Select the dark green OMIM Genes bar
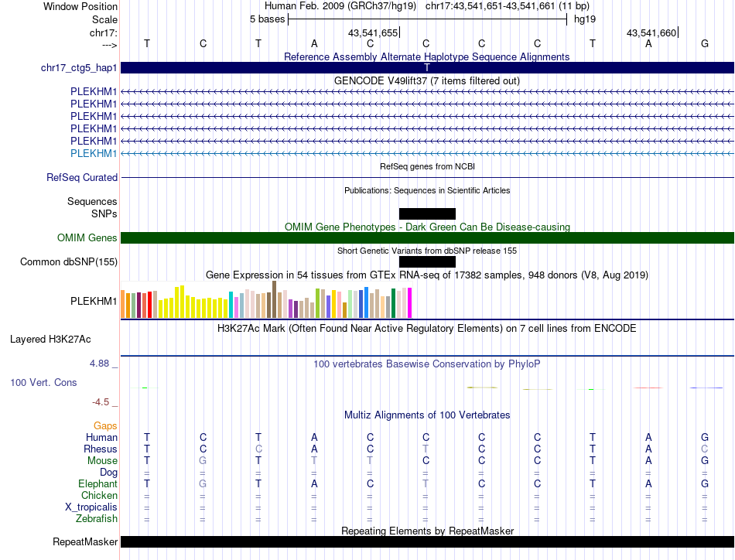The height and width of the screenshot is (560, 735). (x=427, y=238)
